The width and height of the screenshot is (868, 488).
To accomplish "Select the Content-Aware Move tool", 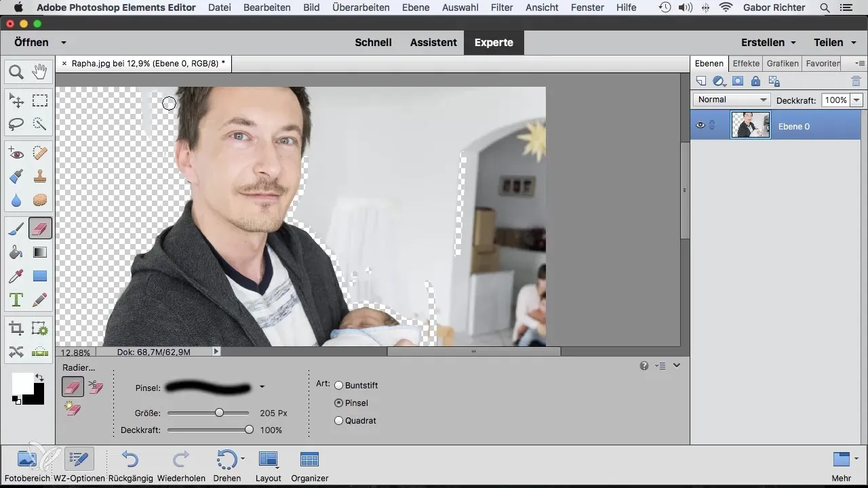I will pos(16,352).
